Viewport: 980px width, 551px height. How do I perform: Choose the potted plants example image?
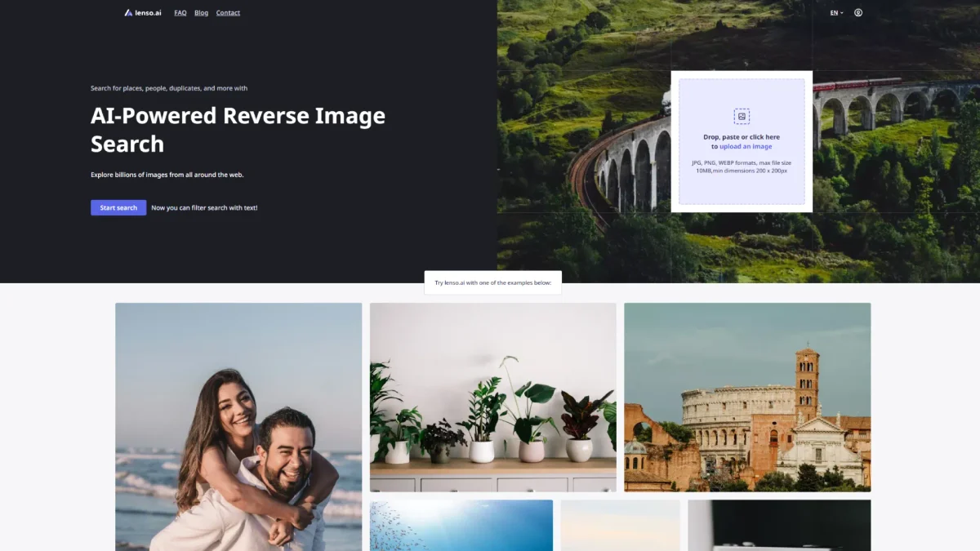coord(492,397)
